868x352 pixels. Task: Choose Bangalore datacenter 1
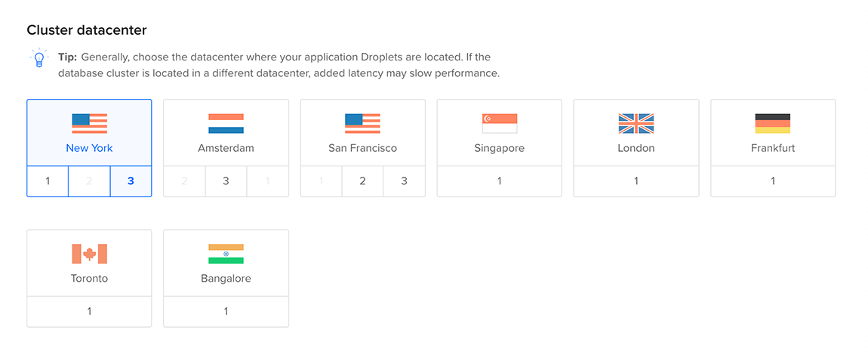(x=226, y=311)
